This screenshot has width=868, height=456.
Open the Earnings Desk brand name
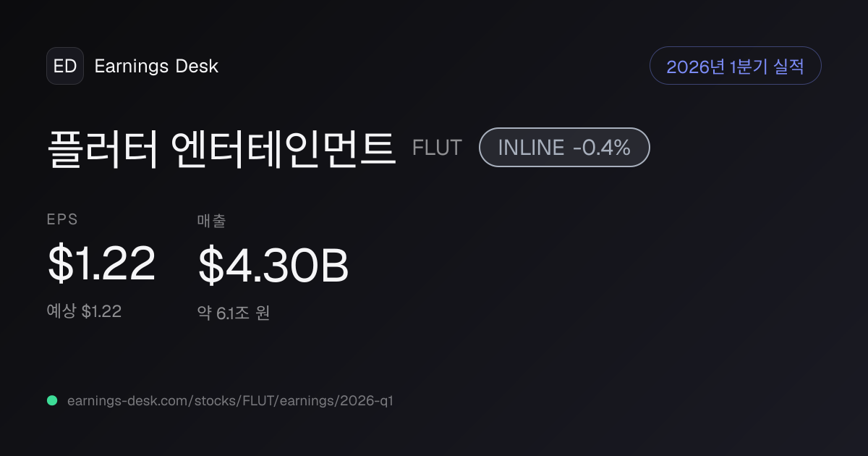point(156,67)
